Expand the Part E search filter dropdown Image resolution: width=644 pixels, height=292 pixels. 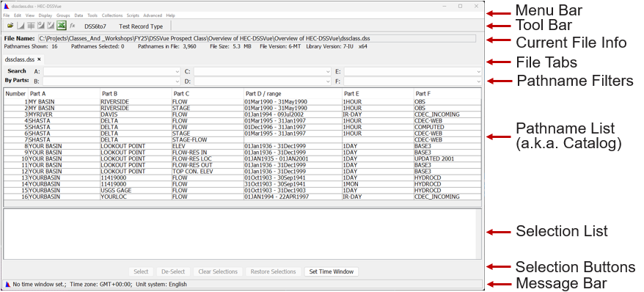tap(478, 71)
